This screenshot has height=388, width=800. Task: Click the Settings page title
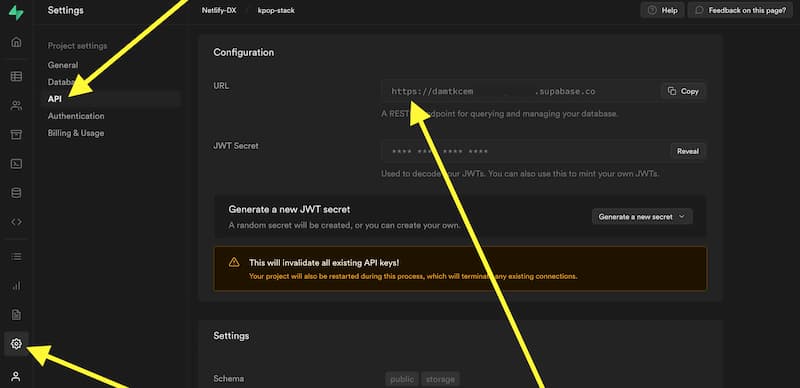[x=65, y=10]
